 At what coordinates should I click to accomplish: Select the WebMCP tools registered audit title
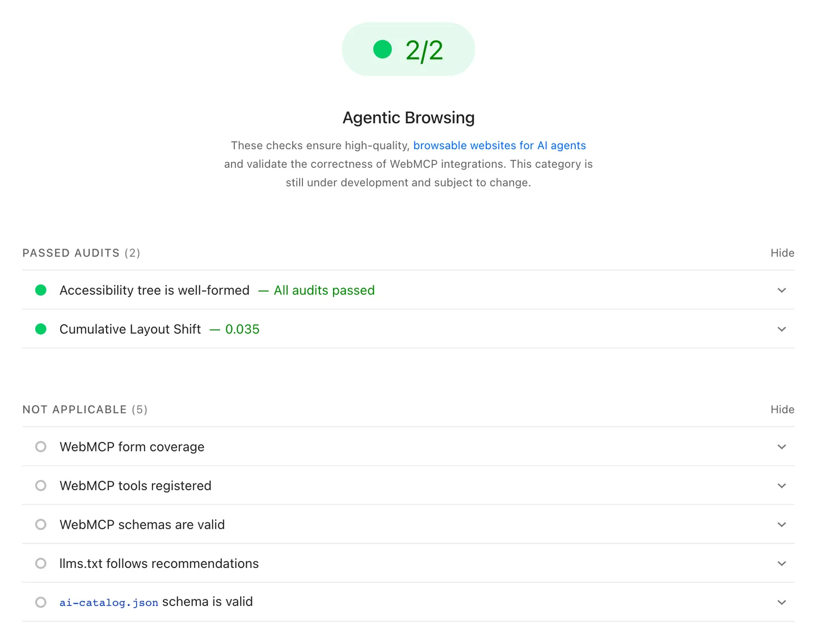[135, 486]
